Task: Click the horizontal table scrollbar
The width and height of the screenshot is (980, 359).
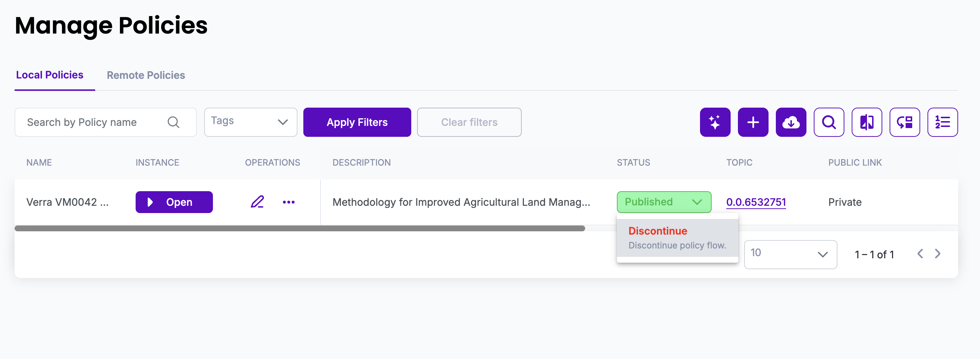Action: click(x=299, y=228)
